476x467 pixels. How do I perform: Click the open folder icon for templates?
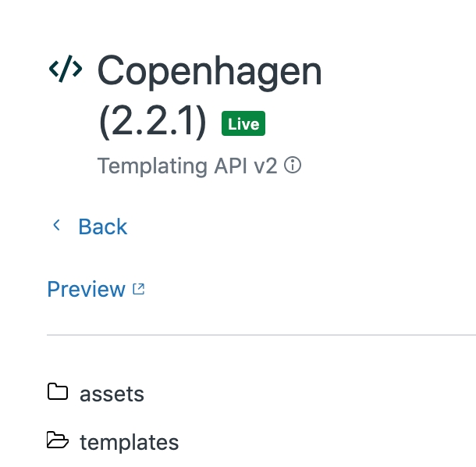(x=58, y=442)
